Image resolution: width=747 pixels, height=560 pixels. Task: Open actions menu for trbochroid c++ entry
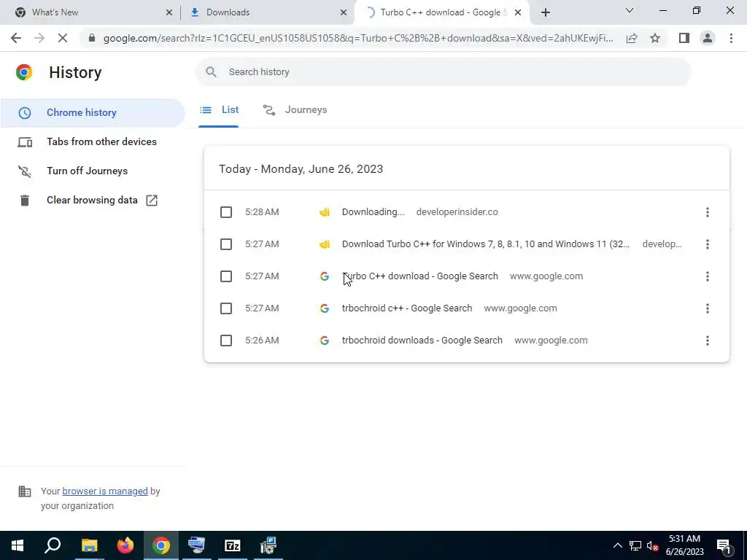[708, 308]
